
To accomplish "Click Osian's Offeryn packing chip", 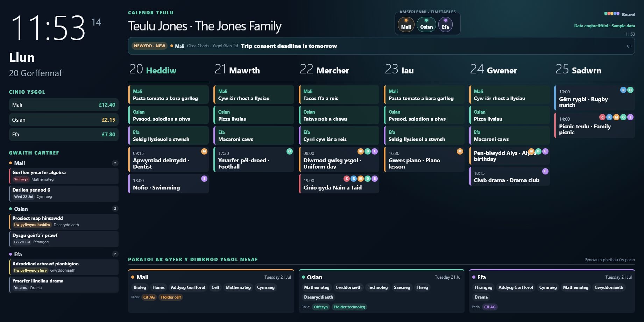I will [320, 307].
